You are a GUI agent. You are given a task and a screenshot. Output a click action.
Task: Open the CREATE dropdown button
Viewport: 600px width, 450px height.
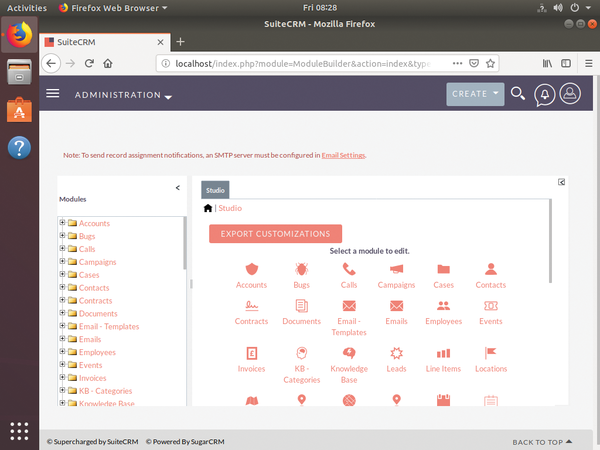click(x=475, y=94)
